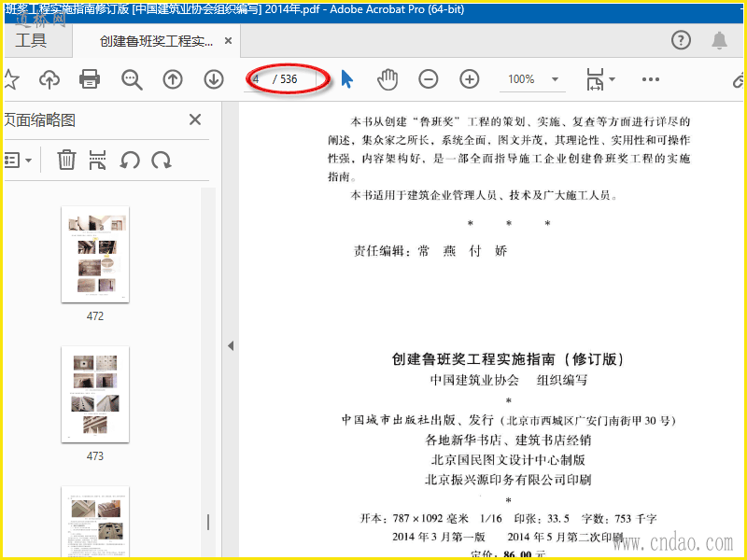Select the thumbnail below page 473
The width and height of the screenshot is (747, 560).
point(95,522)
